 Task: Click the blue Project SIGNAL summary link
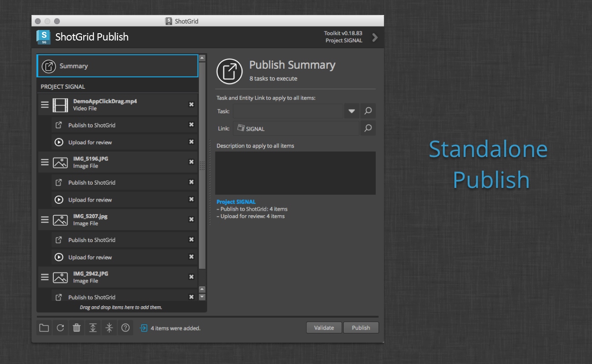tap(236, 202)
